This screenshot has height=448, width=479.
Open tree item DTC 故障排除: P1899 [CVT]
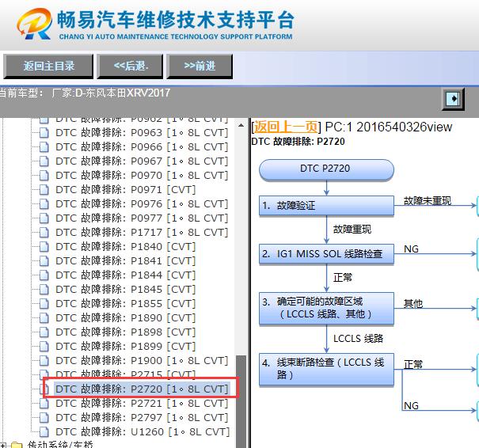click(x=125, y=347)
